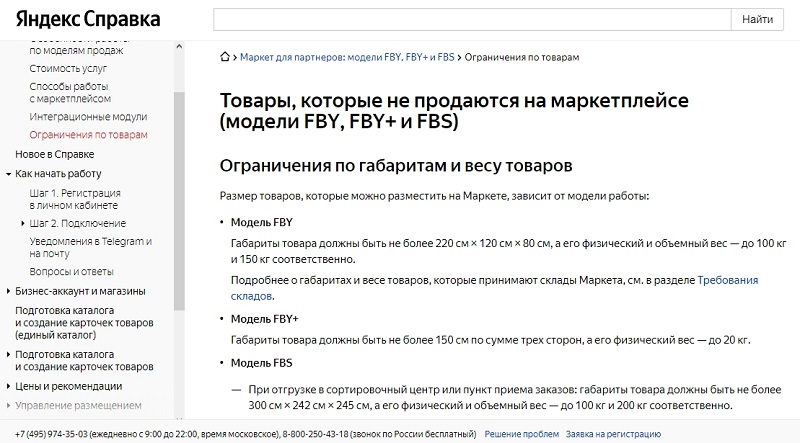Open Вопросы и ответы item

pyautogui.click(x=71, y=272)
